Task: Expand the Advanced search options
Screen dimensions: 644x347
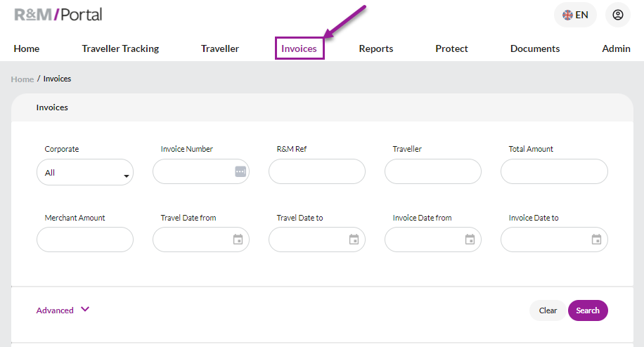Action: click(55, 310)
